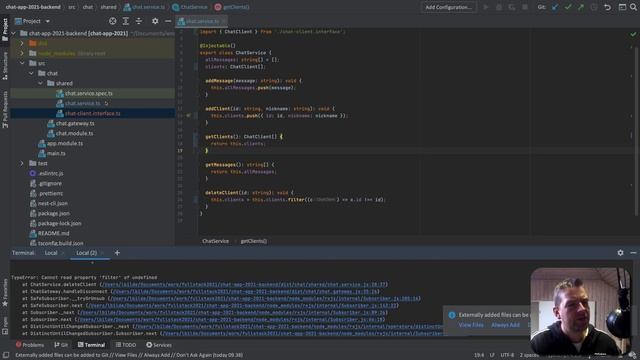Click the Git Commit checkmark icon

pyautogui.click(x=568, y=7)
